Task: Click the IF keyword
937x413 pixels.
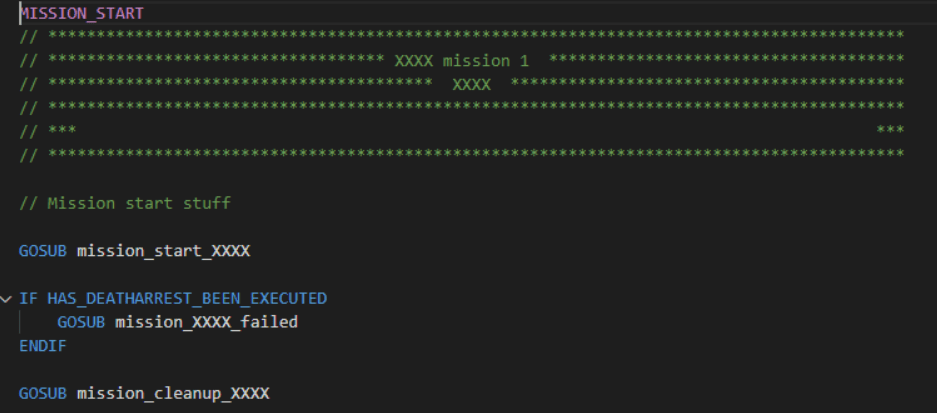Action: [x=28, y=298]
